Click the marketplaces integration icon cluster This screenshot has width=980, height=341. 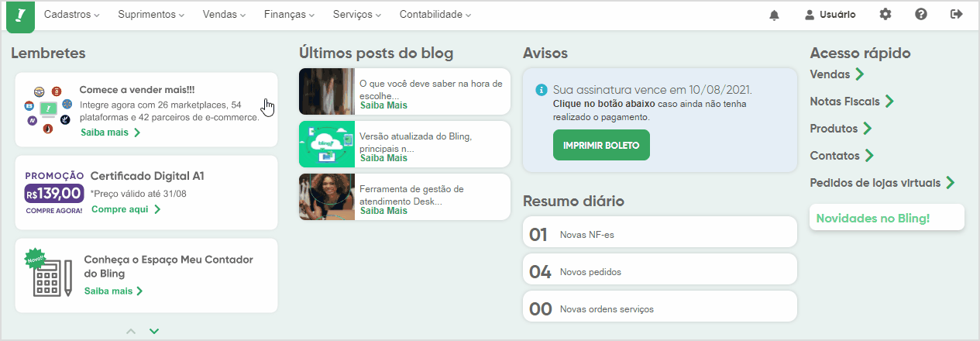pos(48,109)
